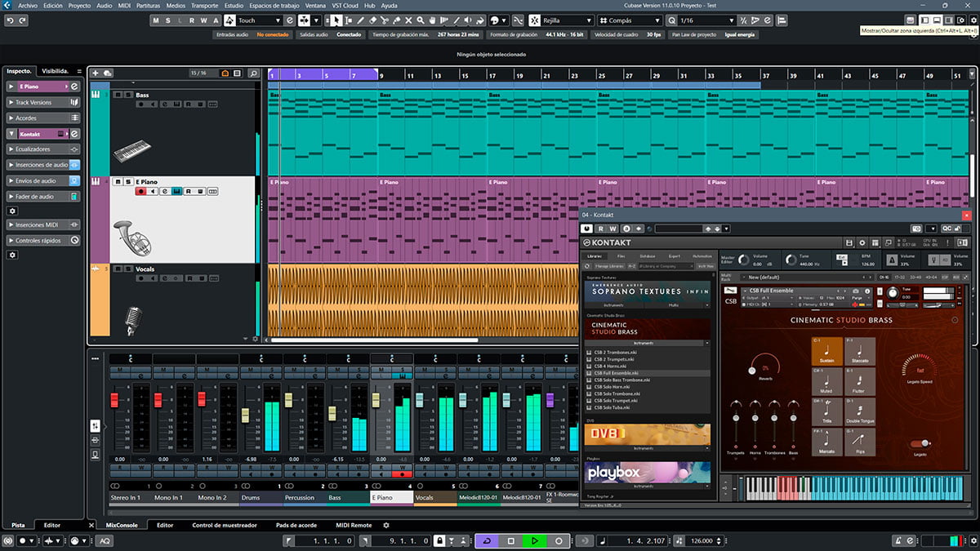Click the green Play transport button
980x551 pixels.
[535, 540]
